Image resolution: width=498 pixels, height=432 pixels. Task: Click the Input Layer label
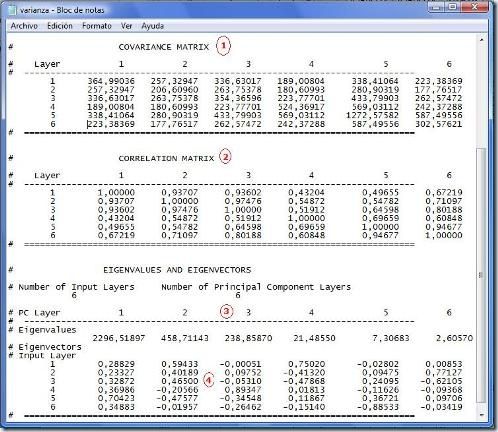point(47,355)
